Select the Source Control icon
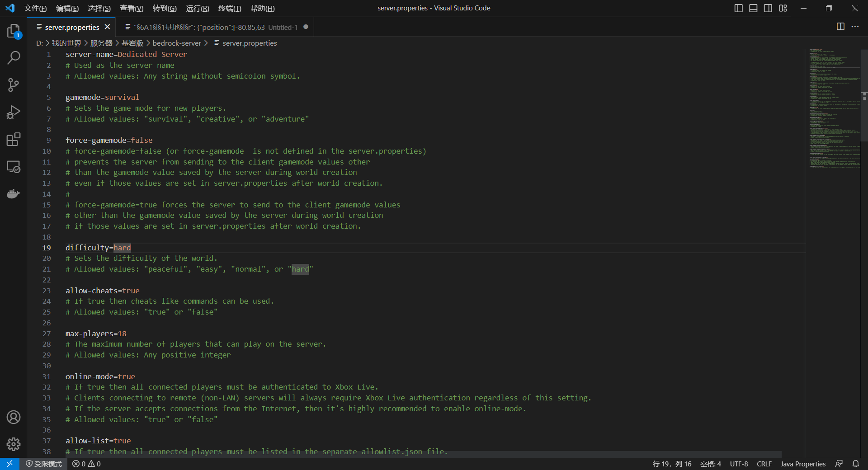The width and height of the screenshot is (868, 470). [x=14, y=85]
